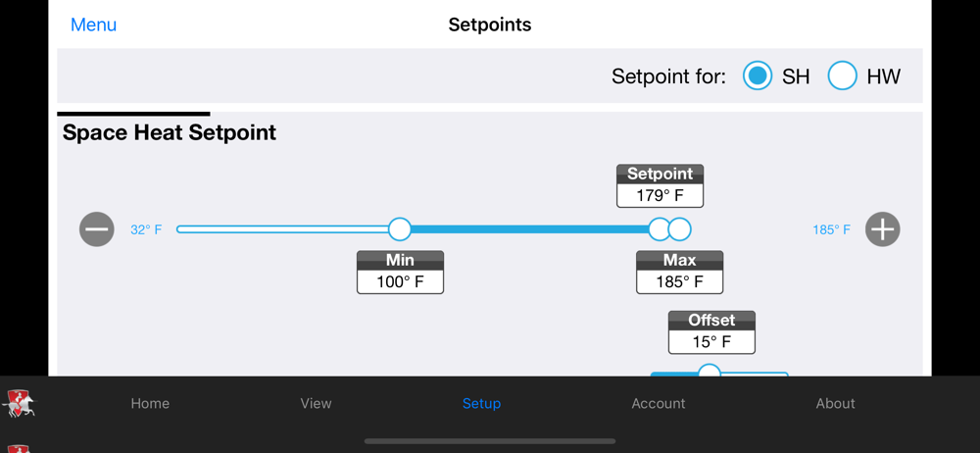Screen dimensions: 980x453
Task: Tap the Min 100° F value box
Action: coord(400,281)
